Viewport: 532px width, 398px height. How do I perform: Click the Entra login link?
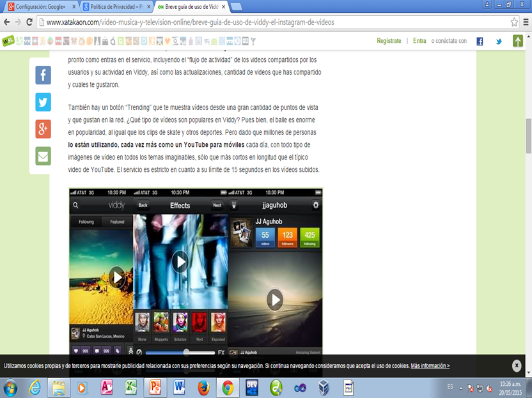419,41
